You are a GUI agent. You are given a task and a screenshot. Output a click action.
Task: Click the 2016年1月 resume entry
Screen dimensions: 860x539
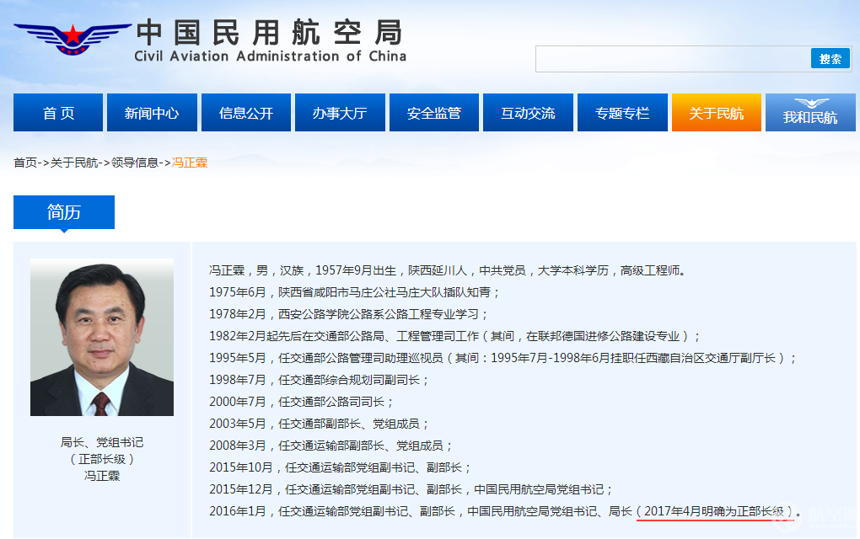click(505, 512)
